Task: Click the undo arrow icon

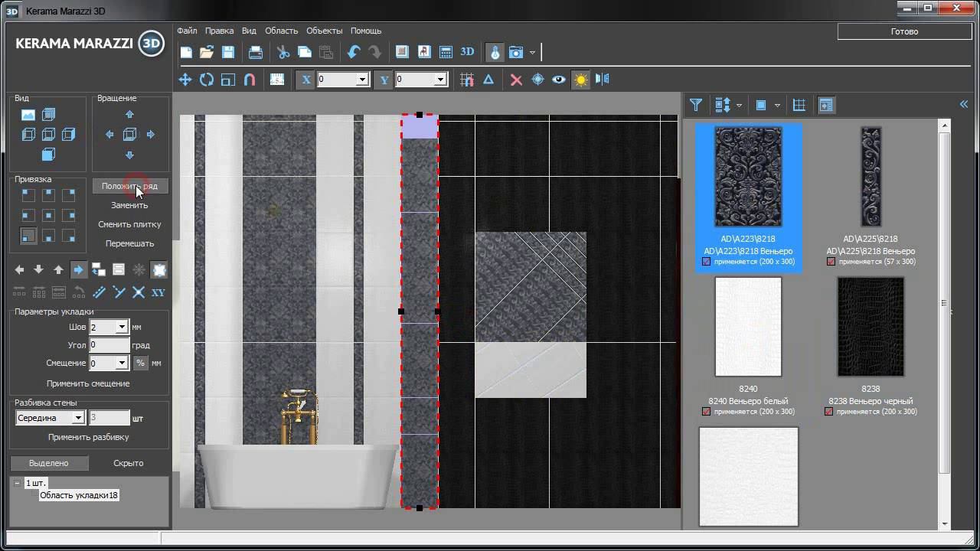Action: click(x=353, y=52)
